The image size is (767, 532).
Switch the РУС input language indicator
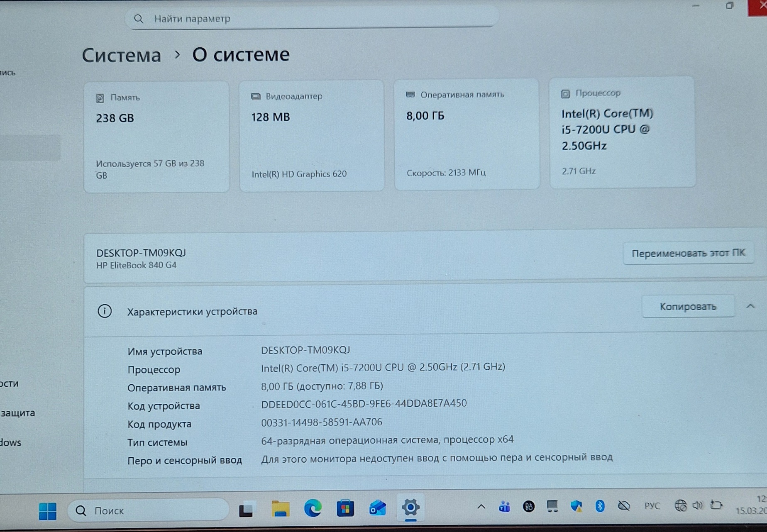coord(652,506)
